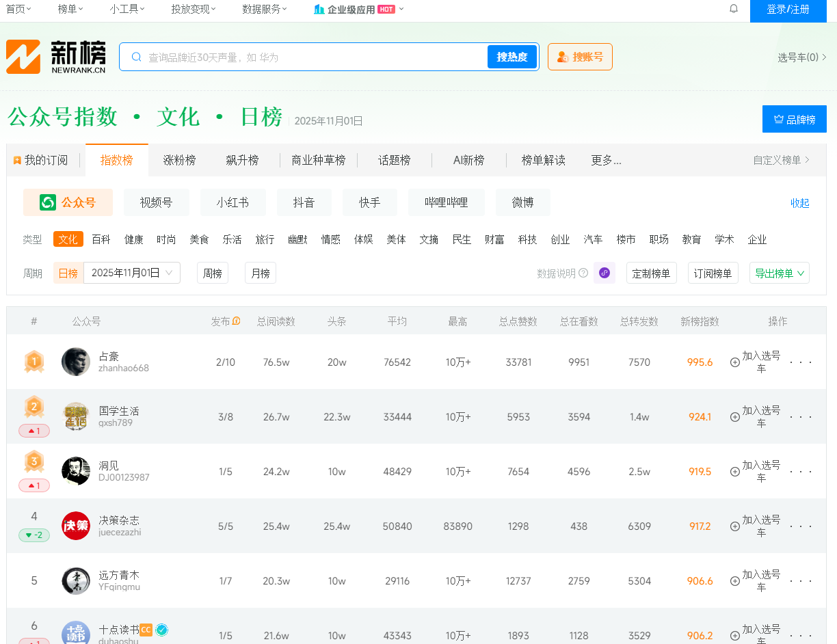Click the 登录/注册 button
Screen dimensions: 837x644
788,10
